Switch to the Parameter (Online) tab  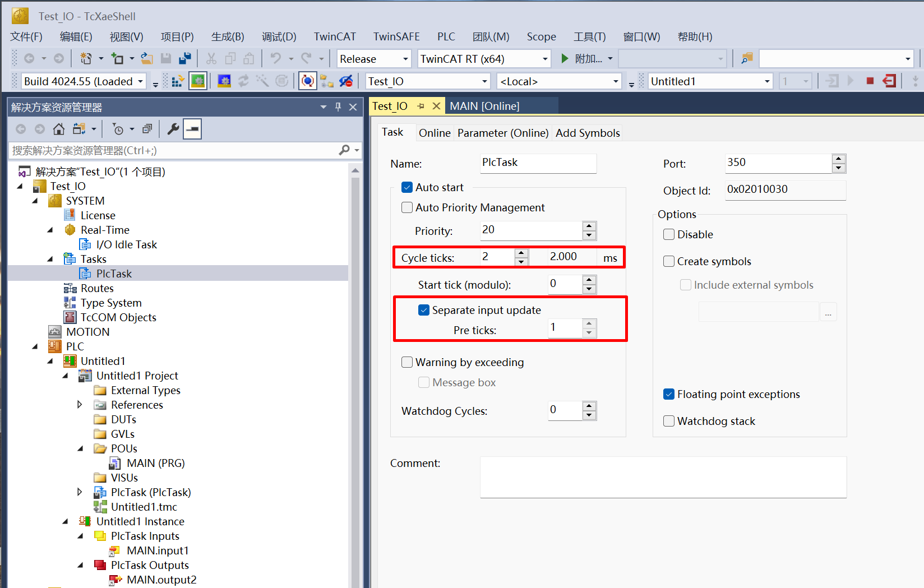(502, 133)
